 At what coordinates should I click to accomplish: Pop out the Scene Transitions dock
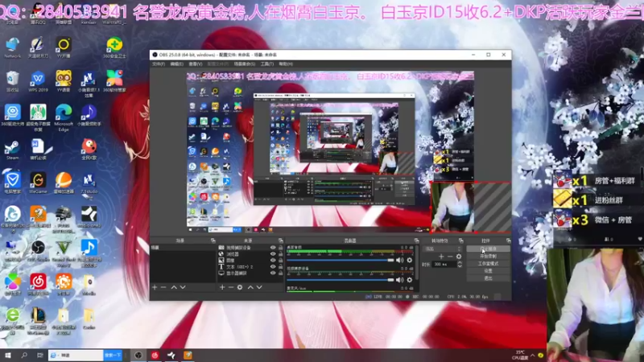pos(460,241)
